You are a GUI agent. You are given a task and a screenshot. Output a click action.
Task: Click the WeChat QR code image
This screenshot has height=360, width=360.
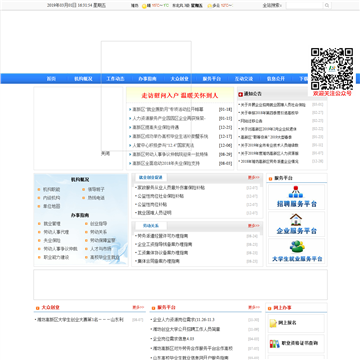coord(332,69)
